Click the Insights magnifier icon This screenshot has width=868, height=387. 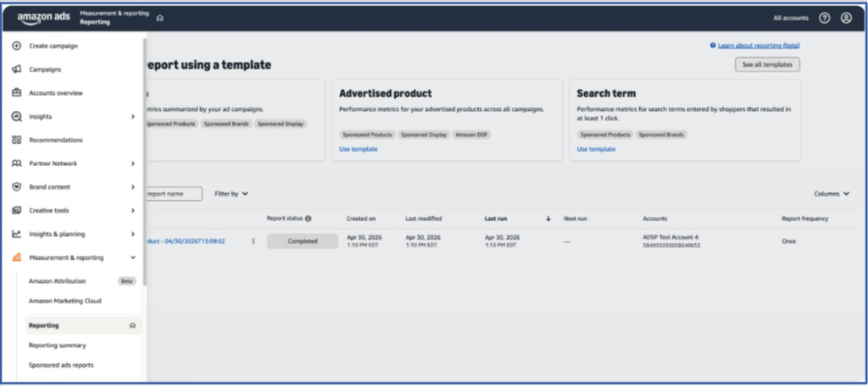pos(17,117)
